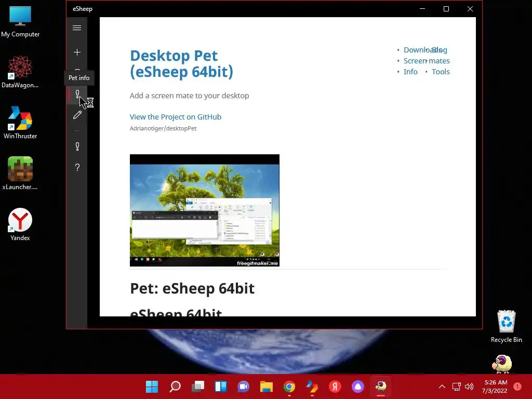
Task: Open File Explorer from the taskbar
Action: (267, 387)
